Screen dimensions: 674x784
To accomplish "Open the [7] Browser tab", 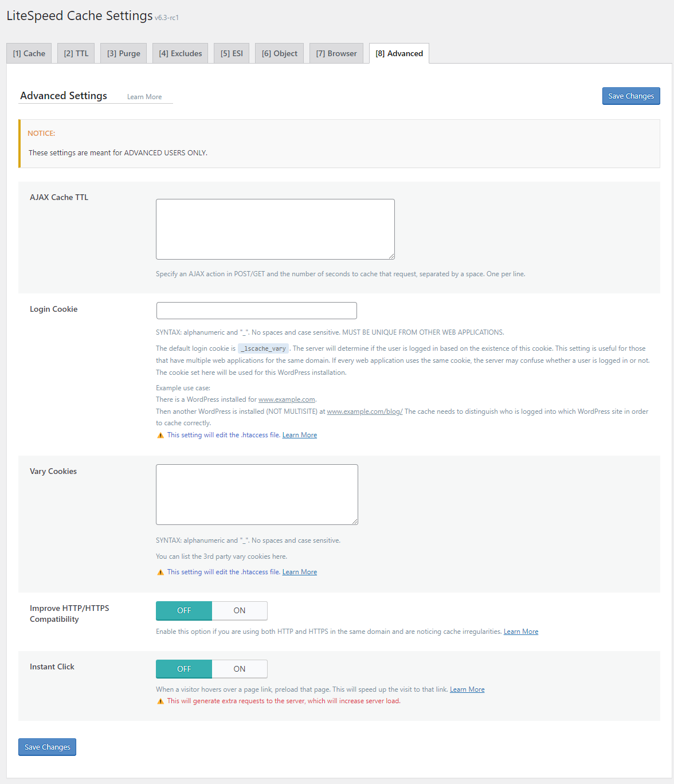I will click(x=336, y=53).
